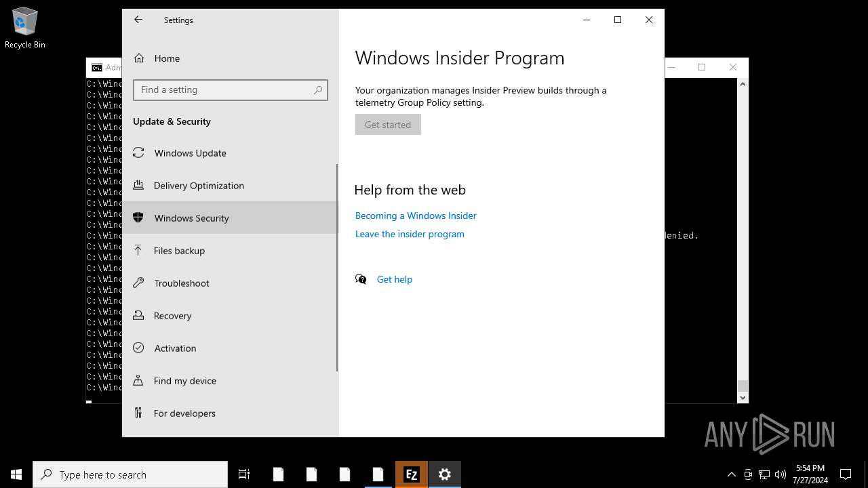Click the Command Prompt title bar icon

[97, 68]
